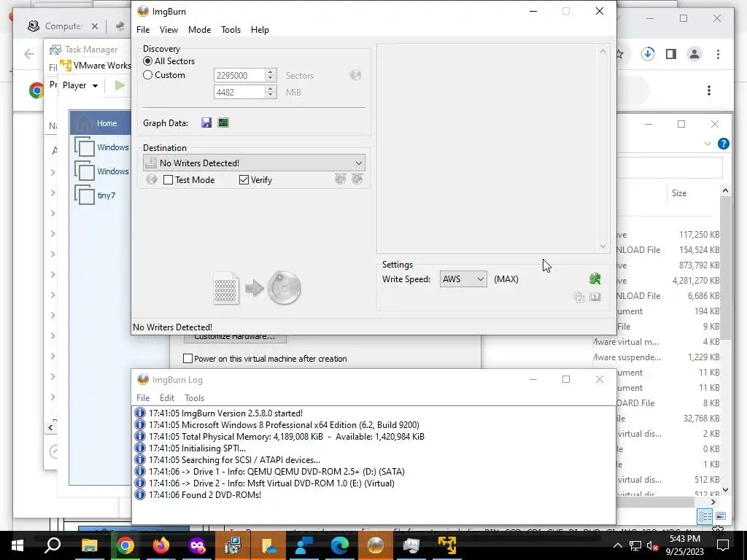The width and height of the screenshot is (747, 560).
Task: Open File menu in ImgBurn Log window
Action: 143,397
